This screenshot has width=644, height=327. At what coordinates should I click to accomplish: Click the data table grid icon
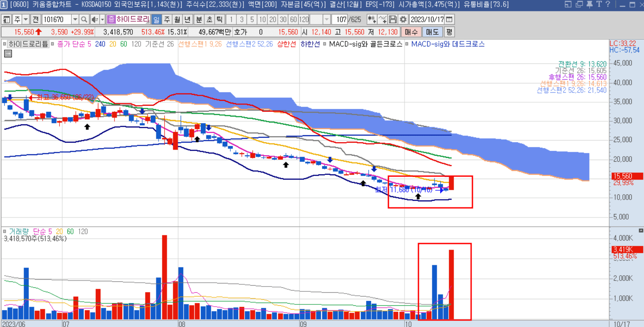point(8,53)
